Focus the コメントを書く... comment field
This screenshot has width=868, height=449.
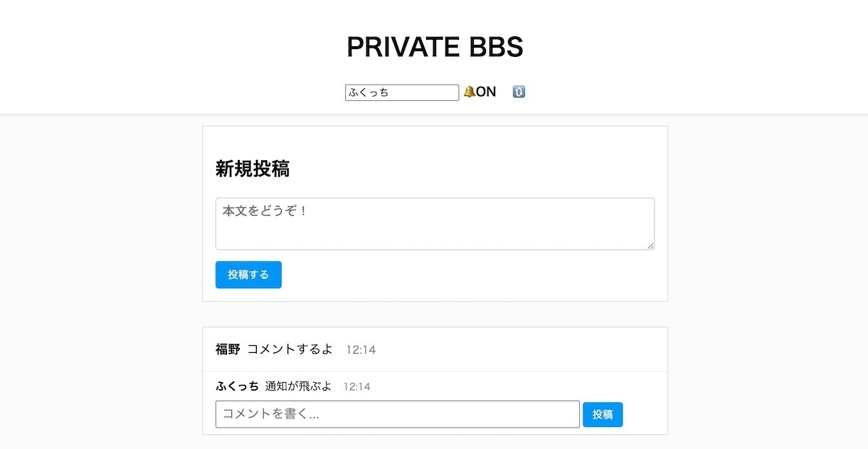tap(398, 414)
